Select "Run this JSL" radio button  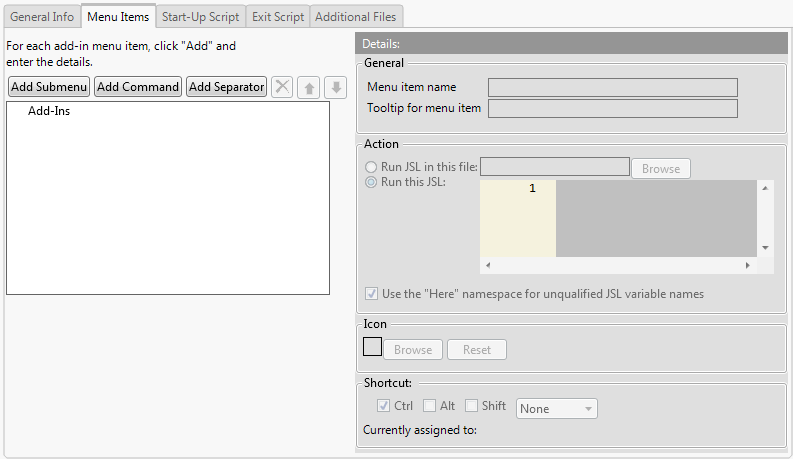372,182
